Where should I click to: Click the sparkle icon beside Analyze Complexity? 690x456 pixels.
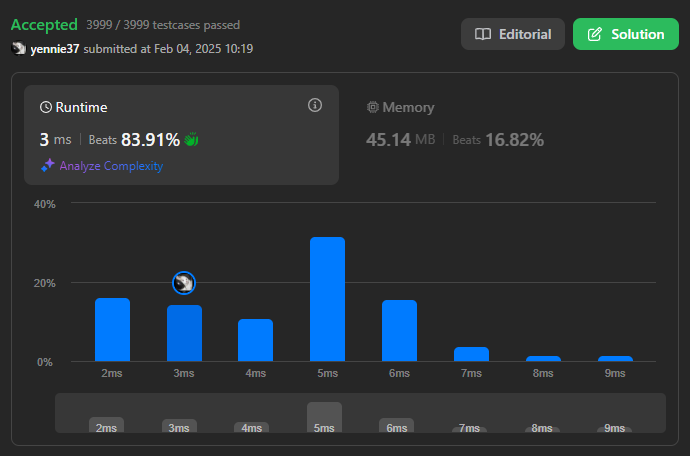point(48,165)
